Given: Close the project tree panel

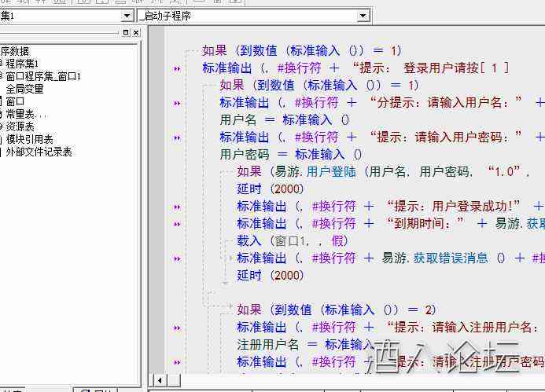Looking at the screenshot, I should [136, 32].
